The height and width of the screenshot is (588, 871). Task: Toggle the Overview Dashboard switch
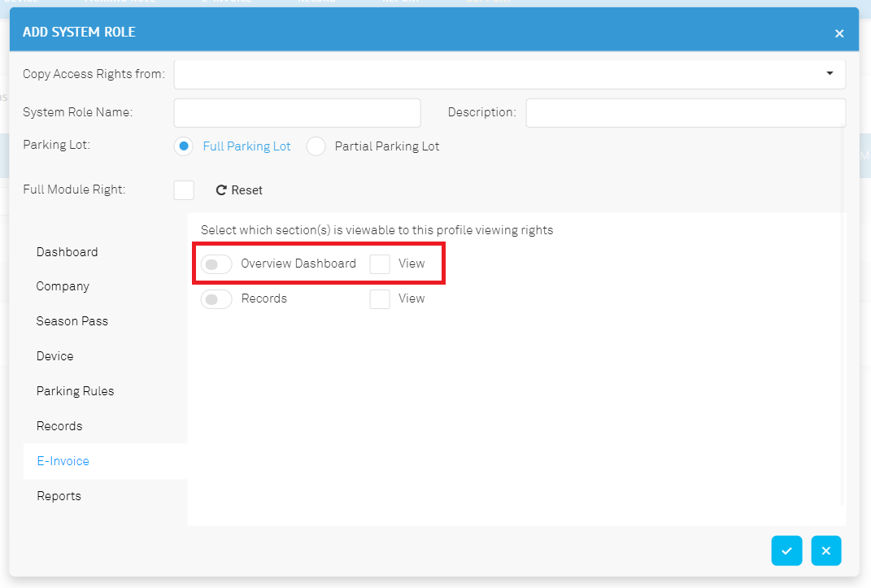coord(216,264)
